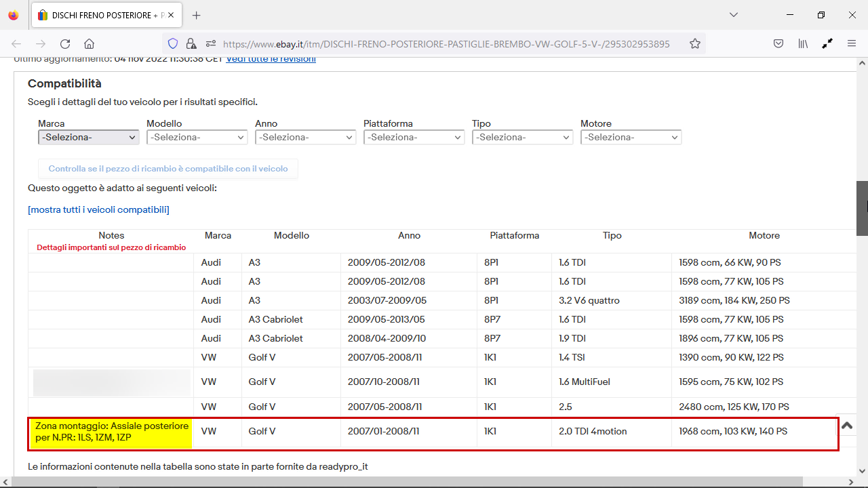Click the Notes column header
This screenshot has width=868, height=488.
pyautogui.click(x=111, y=236)
